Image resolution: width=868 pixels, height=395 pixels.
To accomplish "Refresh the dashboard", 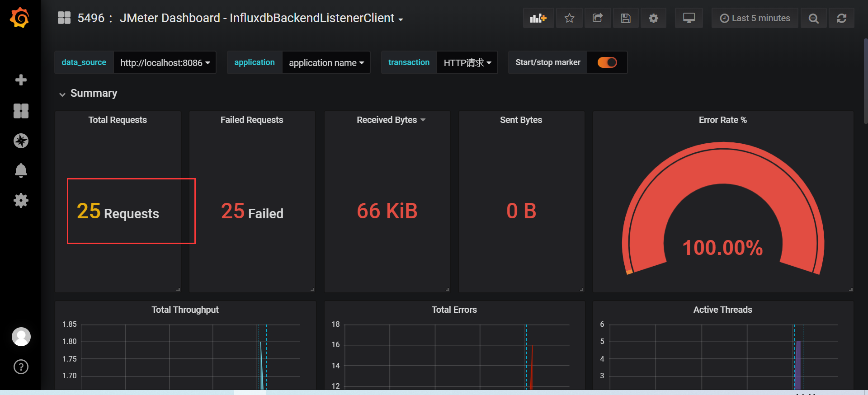I will click(841, 18).
